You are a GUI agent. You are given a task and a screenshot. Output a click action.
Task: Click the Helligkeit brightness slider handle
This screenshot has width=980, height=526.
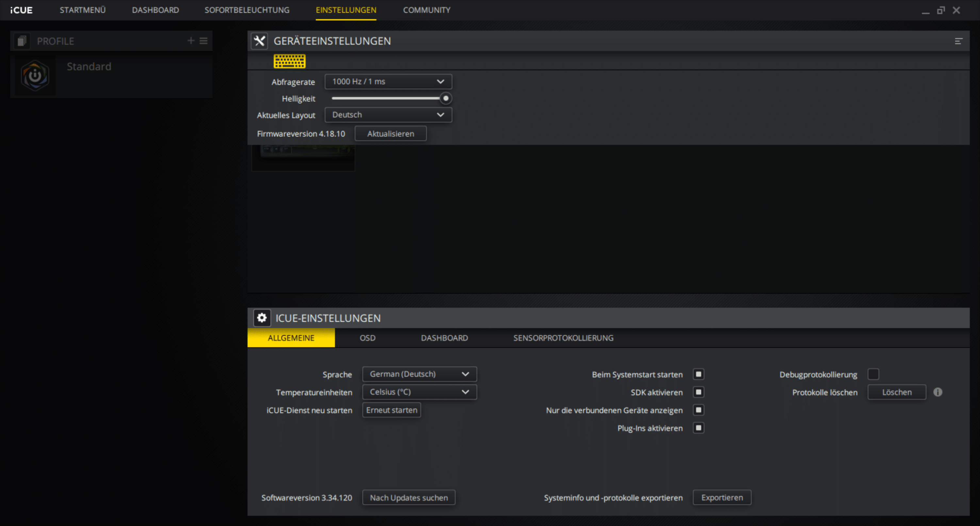(x=446, y=98)
